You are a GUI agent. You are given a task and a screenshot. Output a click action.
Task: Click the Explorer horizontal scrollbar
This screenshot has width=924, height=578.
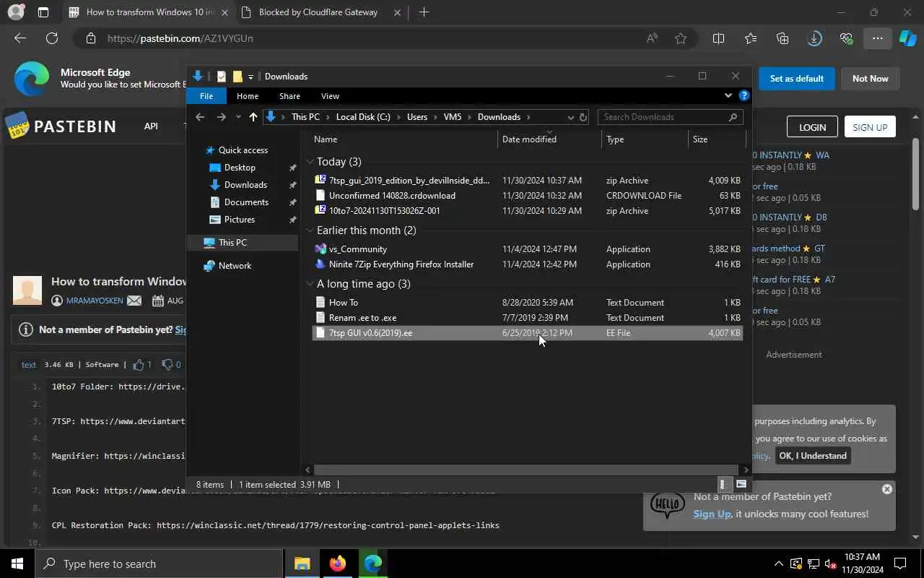[526, 470]
